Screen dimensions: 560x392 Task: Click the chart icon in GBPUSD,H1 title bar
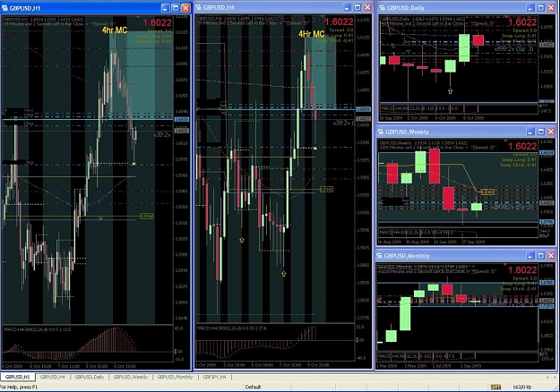pos(5,8)
